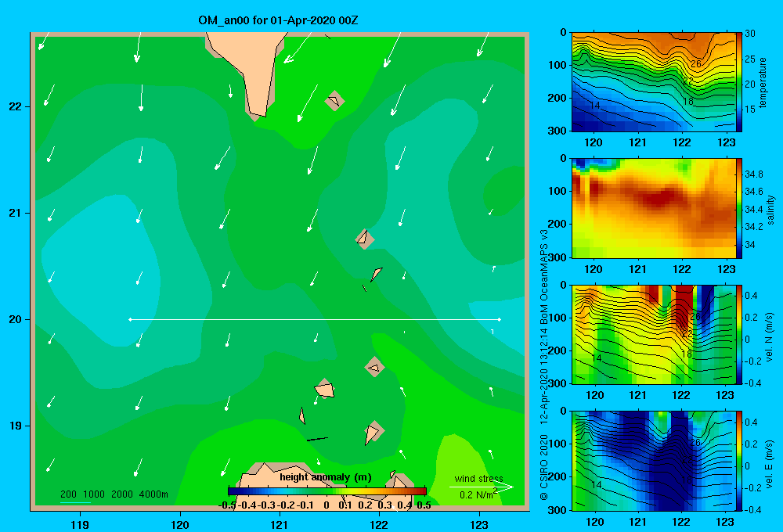Click the 34.2 tick on salinity colorbar
The width and height of the screenshot is (783, 532).
[753, 227]
